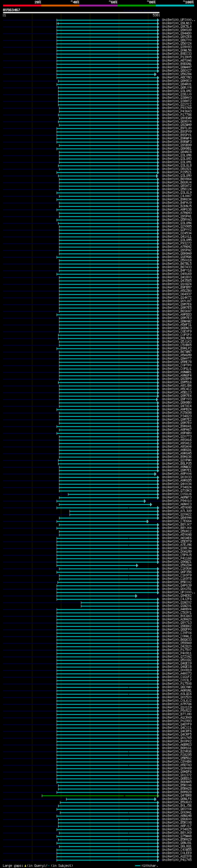The width and height of the screenshot is (197, 868).
Task: Select the UniRef100_Q6SYX4 label
Action: 177,809
